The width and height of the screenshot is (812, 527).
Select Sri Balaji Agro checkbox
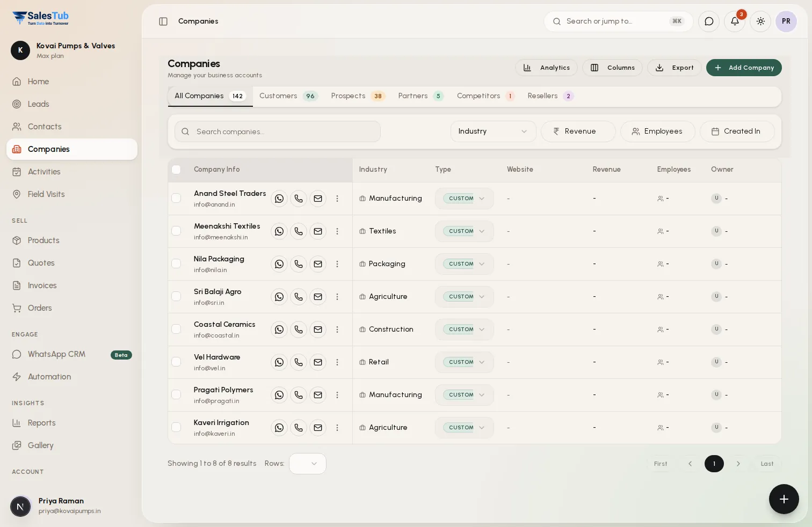(176, 296)
